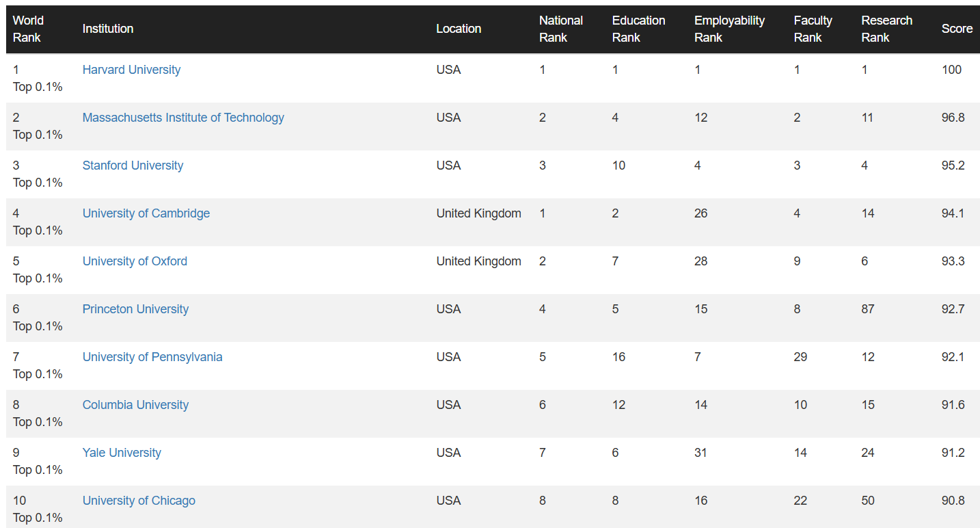Select Princeton's score 92.7
The image size is (980, 528).
click(x=953, y=309)
